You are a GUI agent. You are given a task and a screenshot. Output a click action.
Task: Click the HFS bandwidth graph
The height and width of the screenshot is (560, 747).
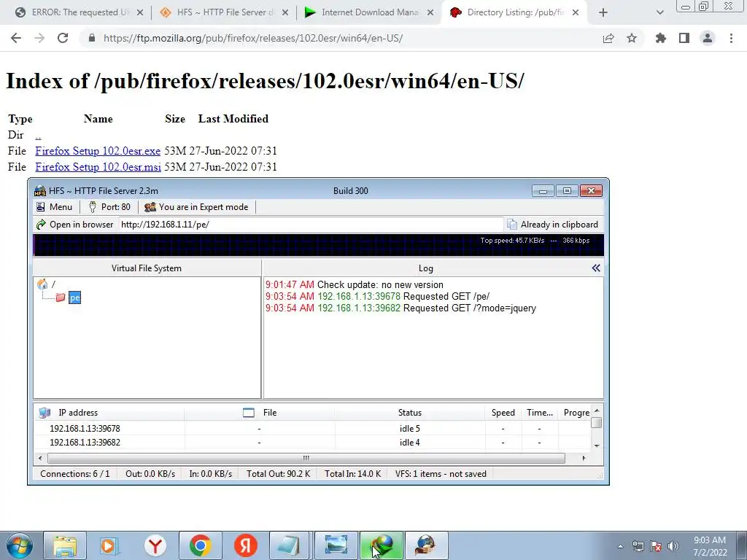[318, 245]
